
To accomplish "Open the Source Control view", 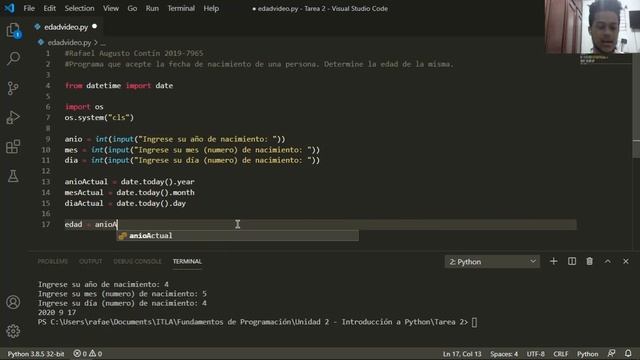I will [x=13, y=88].
